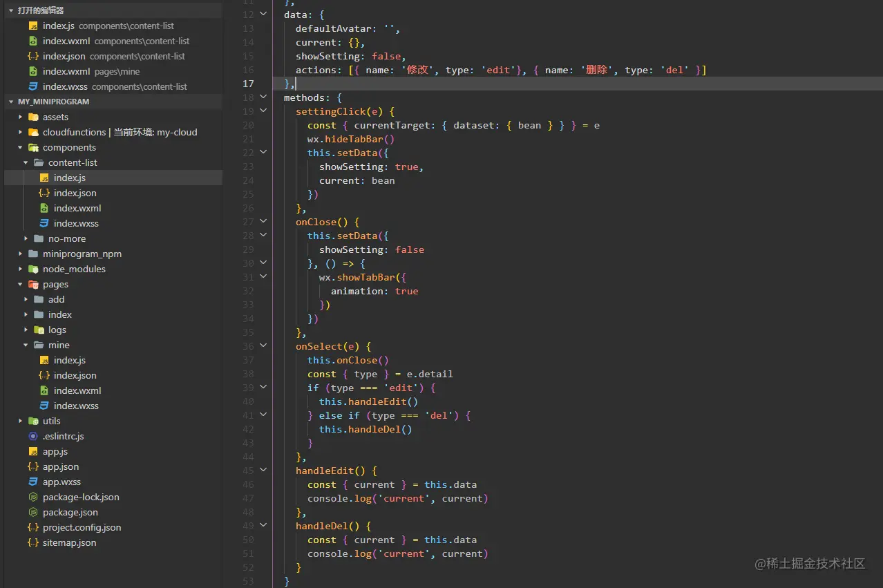
Task: Expand the no-more folder
Action: tap(26, 238)
